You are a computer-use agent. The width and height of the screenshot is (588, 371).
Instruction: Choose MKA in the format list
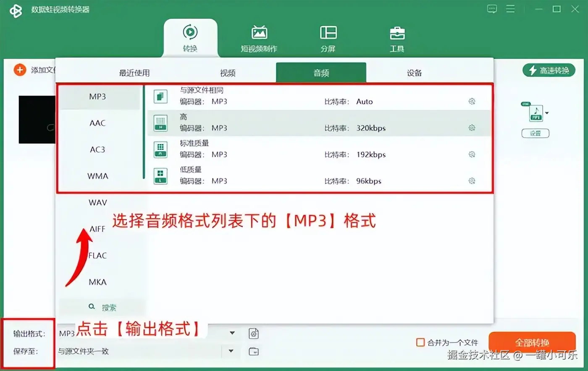(x=97, y=282)
